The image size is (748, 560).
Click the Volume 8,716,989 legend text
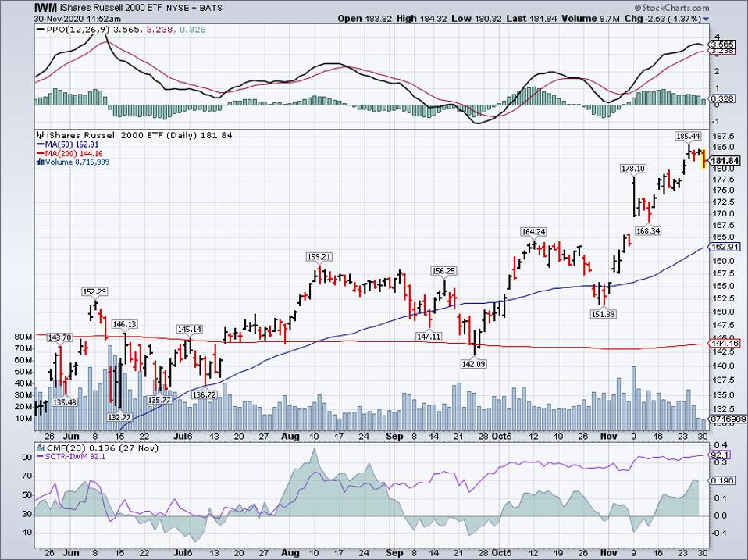point(77,162)
